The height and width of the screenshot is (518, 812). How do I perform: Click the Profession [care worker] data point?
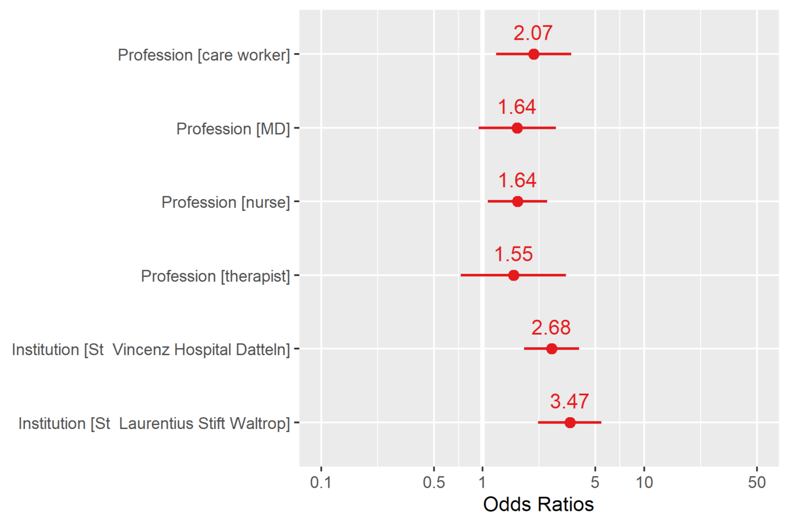(x=533, y=54)
